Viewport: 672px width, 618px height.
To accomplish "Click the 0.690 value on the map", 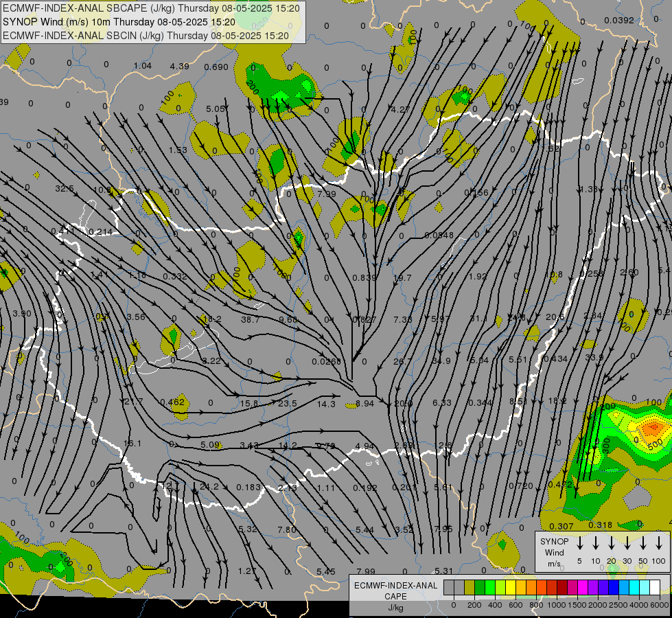I will 216,67.
